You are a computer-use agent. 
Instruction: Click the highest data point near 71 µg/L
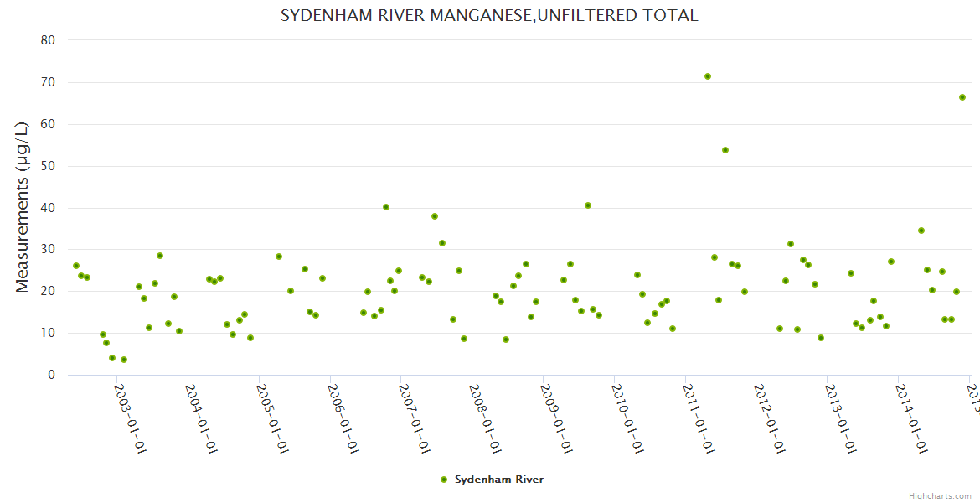coord(708,76)
